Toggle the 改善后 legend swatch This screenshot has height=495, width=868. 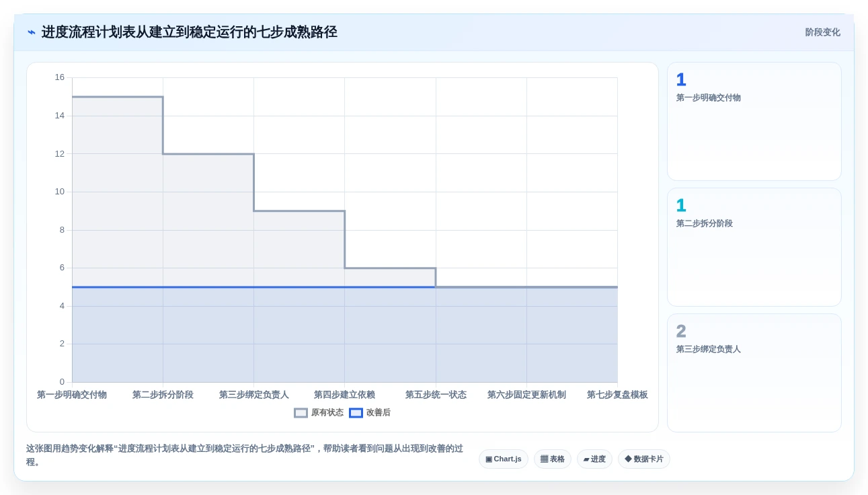click(x=356, y=413)
